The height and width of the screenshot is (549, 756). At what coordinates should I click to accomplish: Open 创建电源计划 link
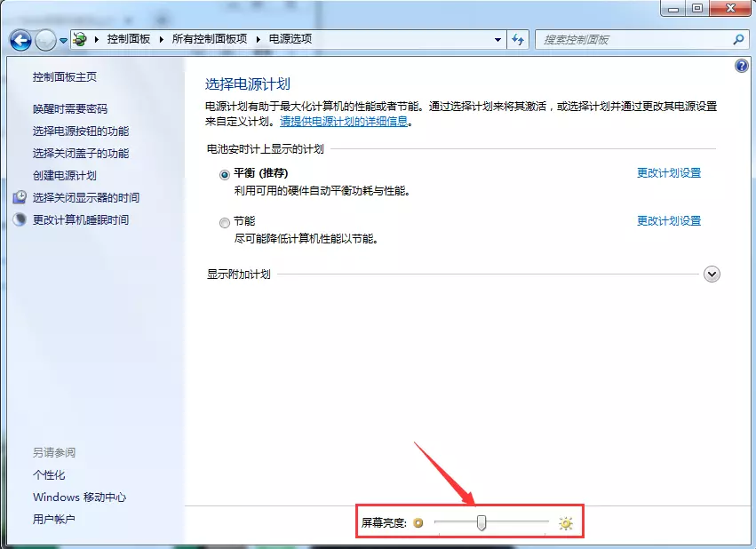click(x=65, y=175)
